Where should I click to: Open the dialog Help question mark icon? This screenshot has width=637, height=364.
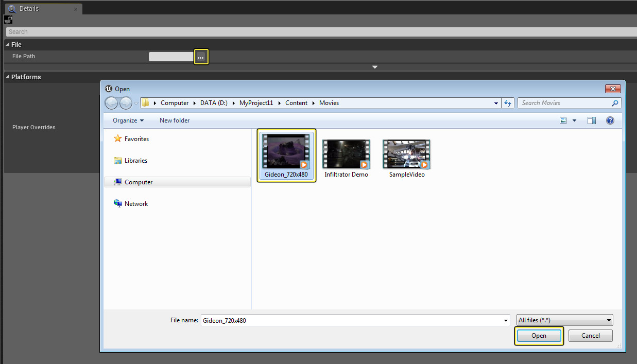pyautogui.click(x=610, y=120)
